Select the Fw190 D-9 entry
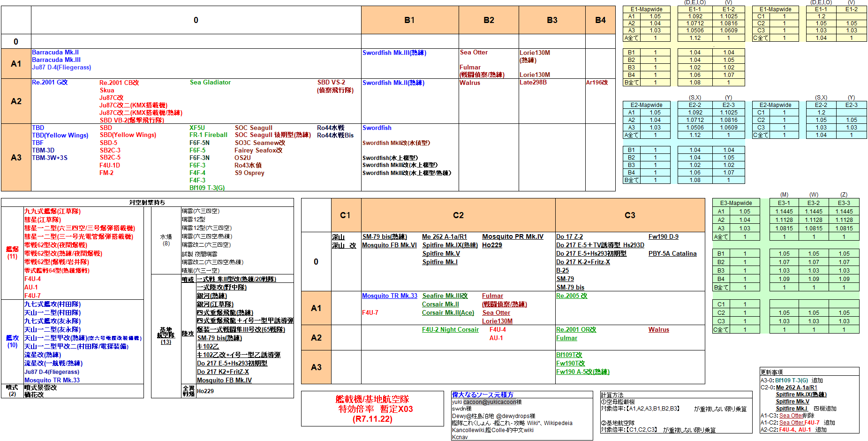Image resolution: width=868 pixels, height=441 pixels. click(663, 237)
